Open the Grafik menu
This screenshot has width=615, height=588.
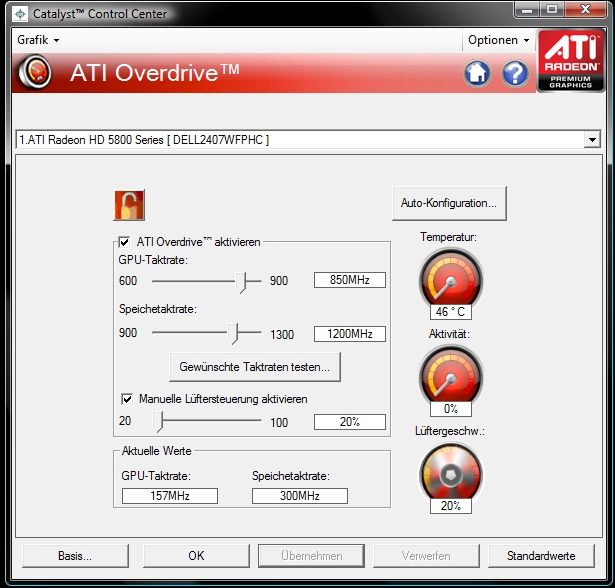(x=38, y=40)
